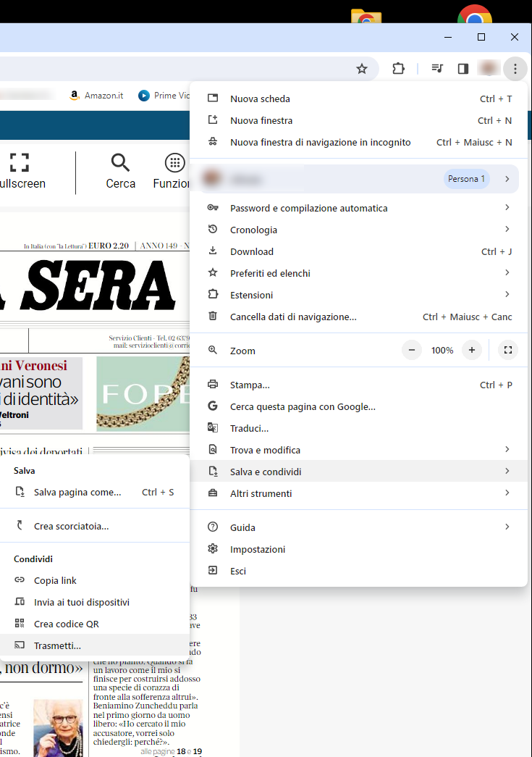
Task: Click the Persona 1 profile badge
Action: (466, 179)
